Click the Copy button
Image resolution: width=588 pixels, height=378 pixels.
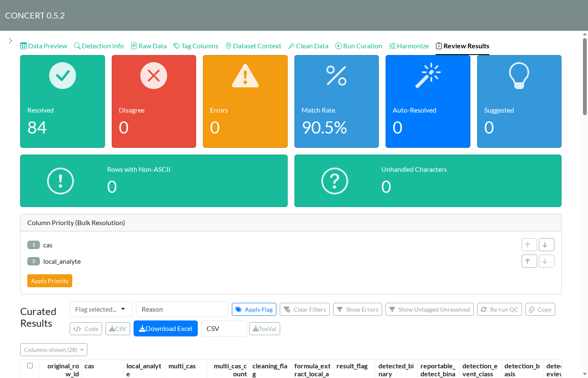coord(540,310)
